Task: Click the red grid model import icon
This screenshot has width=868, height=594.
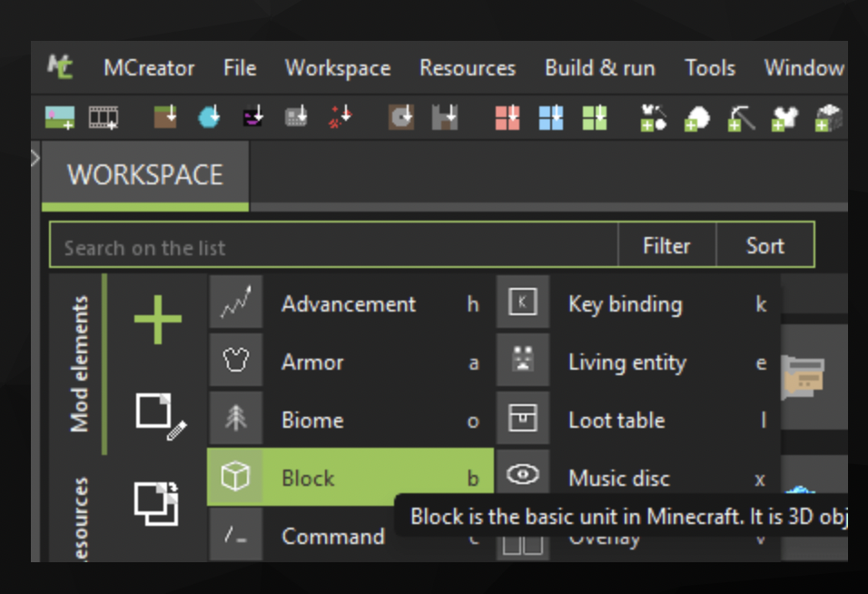Action: pos(508,117)
